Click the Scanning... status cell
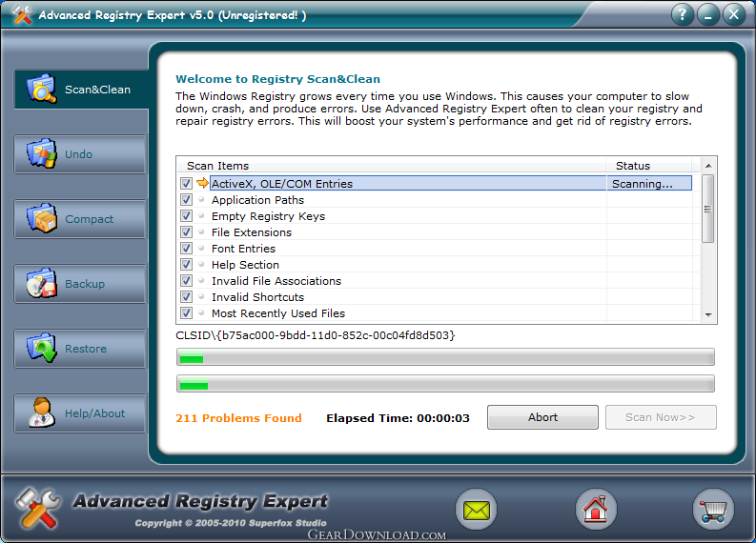 [x=649, y=184]
